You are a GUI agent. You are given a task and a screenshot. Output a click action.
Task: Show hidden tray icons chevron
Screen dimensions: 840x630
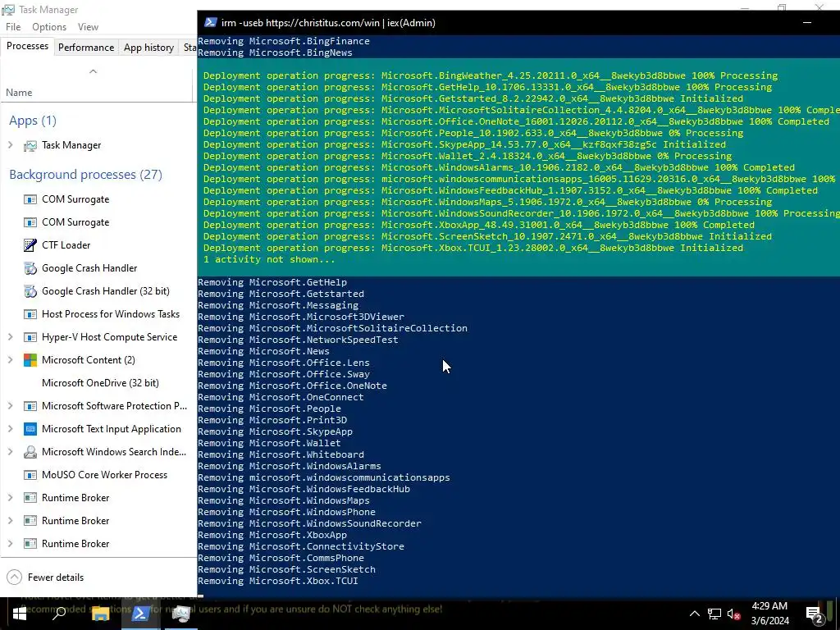coord(694,614)
